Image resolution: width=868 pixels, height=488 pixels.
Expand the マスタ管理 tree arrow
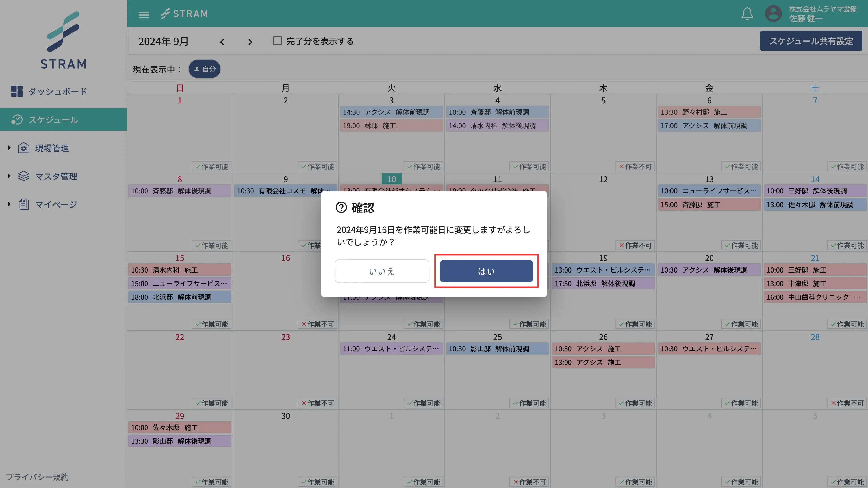[9, 176]
